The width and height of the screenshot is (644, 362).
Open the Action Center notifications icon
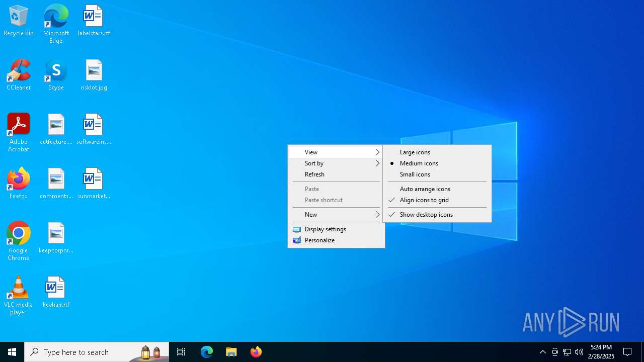pos(627,352)
